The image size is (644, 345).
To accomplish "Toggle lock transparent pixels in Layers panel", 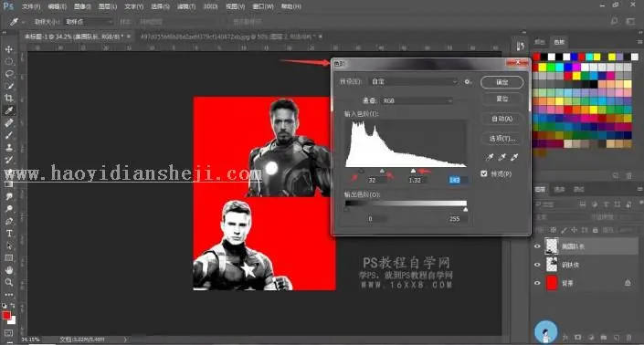I will tap(554, 230).
